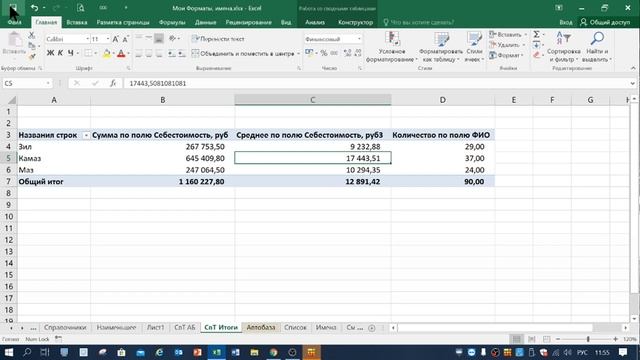Screen dimensions: 640x360
Task: Select cell with 267 753,50
Action: coord(162,147)
